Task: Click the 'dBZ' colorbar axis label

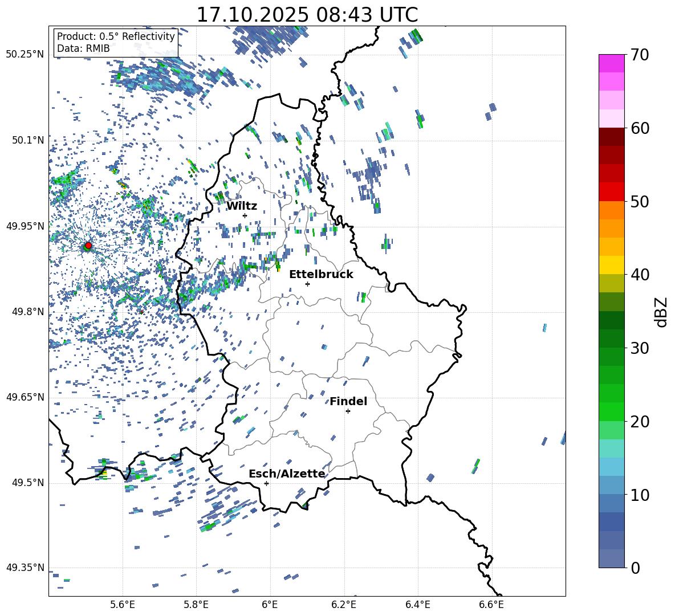Action: (661, 312)
